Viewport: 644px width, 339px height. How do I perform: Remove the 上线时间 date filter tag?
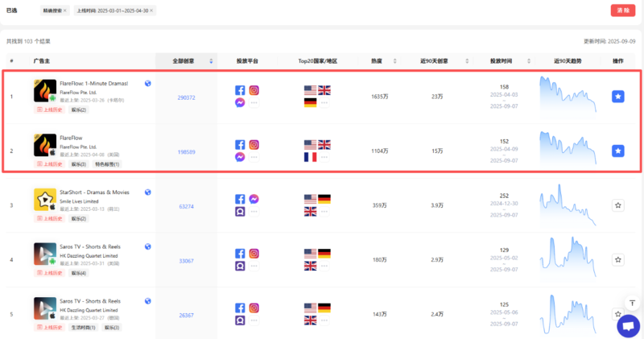(x=151, y=10)
